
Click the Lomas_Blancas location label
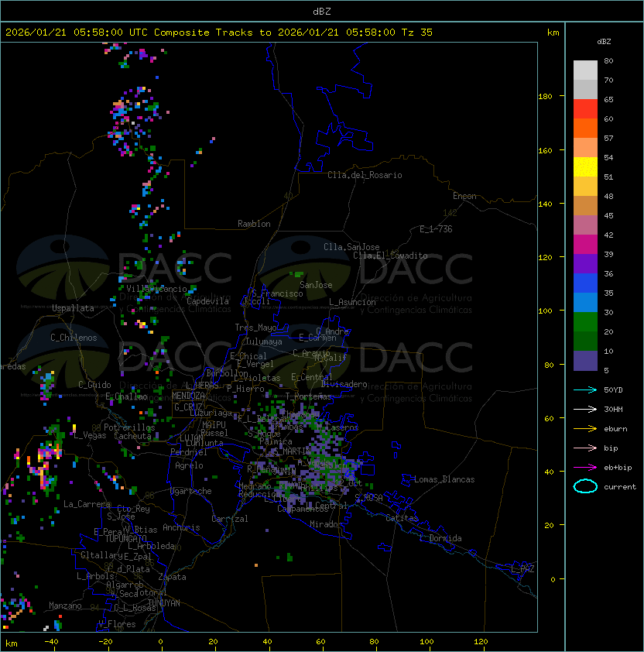pos(444,479)
